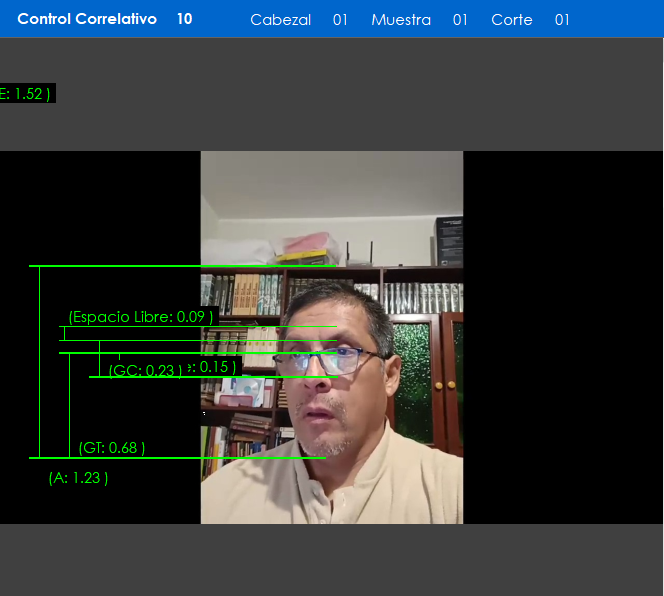Click the topmost green horizontal guide line

(180, 266)
